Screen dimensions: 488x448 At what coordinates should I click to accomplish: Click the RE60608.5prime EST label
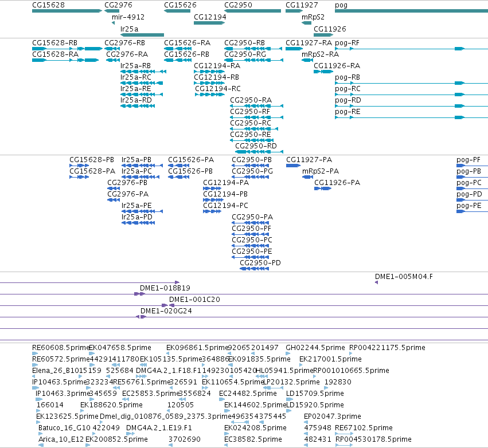tap(61, 347)
